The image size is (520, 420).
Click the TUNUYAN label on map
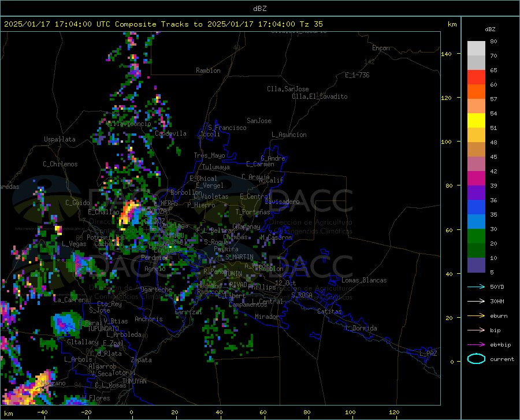(x=134, y=381)
